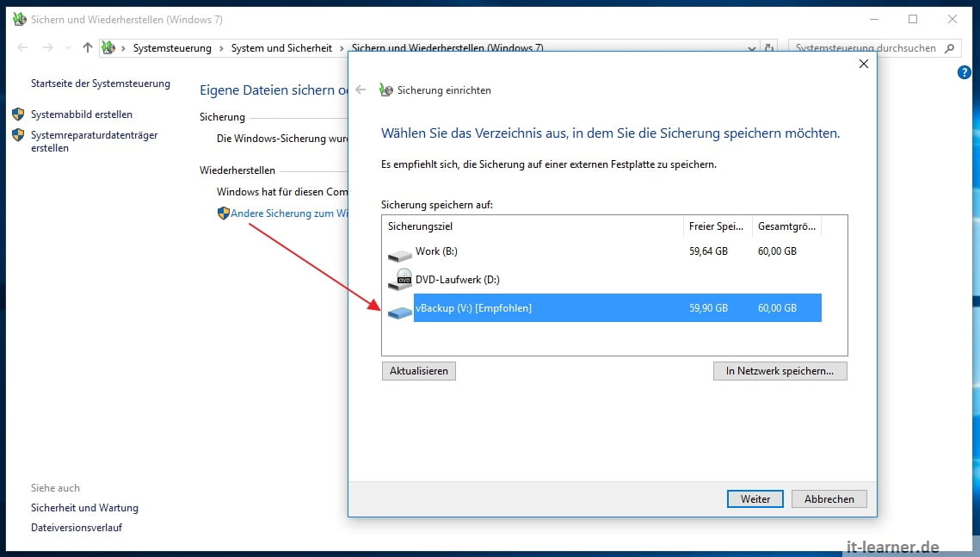980x557 pixels.
Task: Open the address bar history dropdown
Action: pos(751,47)
